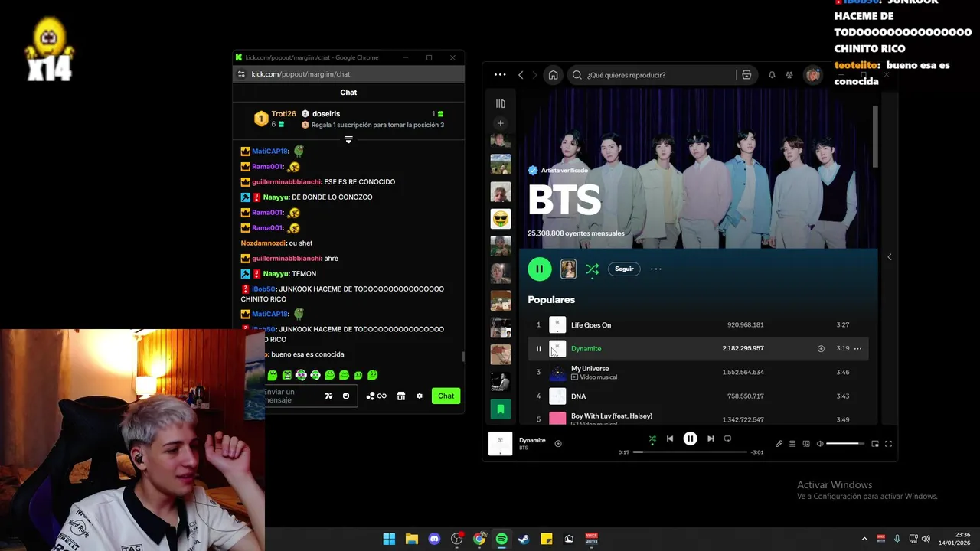
Task: Select the DNA track
Action: [x=578, y=396]
